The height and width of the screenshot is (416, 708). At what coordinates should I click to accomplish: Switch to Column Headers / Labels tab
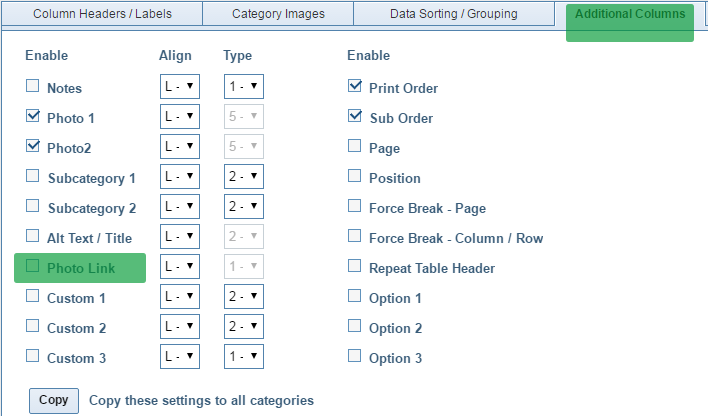click(x=104, y=15)
